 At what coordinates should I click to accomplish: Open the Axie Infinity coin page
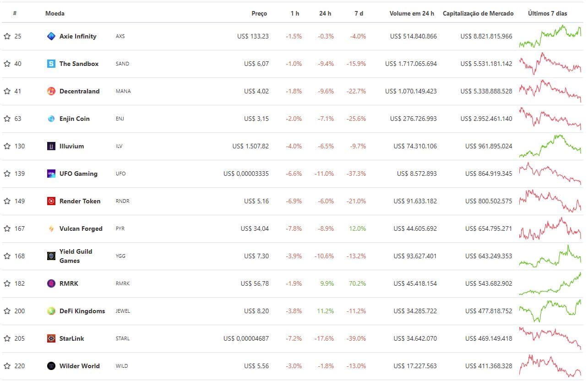[78, 36]
